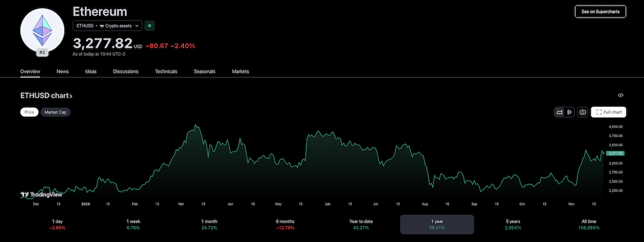The height and width of the screenshot is (242, 644).
Task: Open the Overview tab
Action: coord(30,72)
